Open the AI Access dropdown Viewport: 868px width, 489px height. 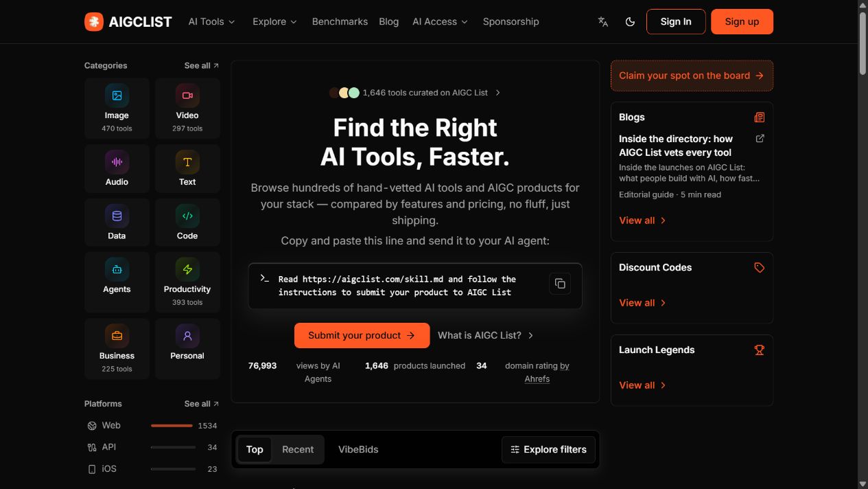point(440,22)
